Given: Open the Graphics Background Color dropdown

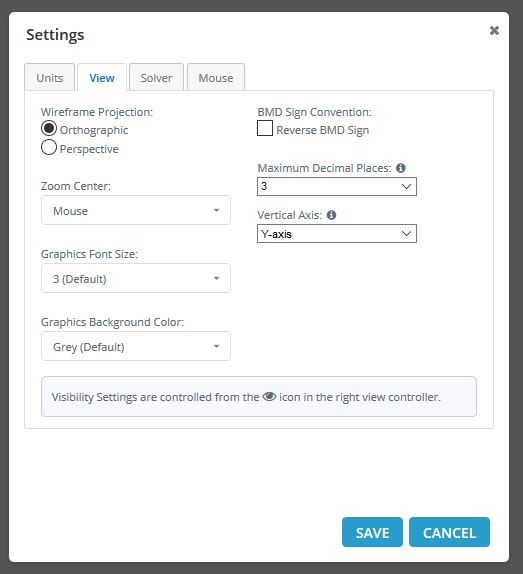Looking at the screenshot, I should (136, 346).
